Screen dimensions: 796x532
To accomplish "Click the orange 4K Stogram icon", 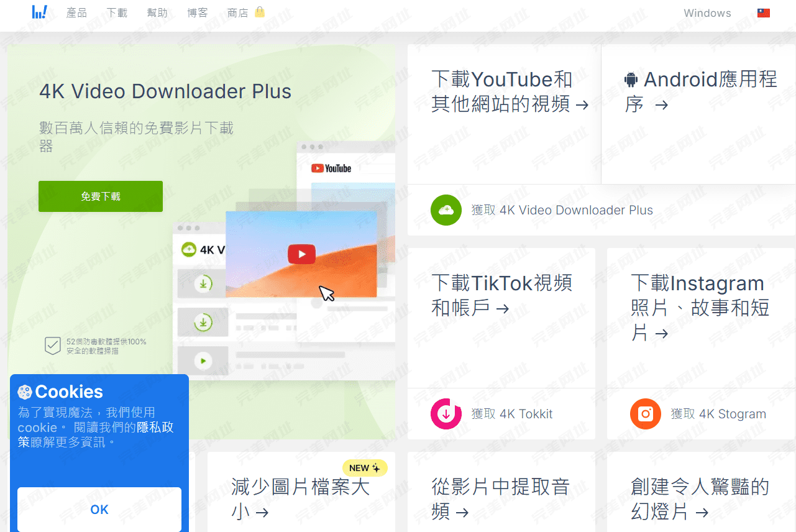I will 646,414.
